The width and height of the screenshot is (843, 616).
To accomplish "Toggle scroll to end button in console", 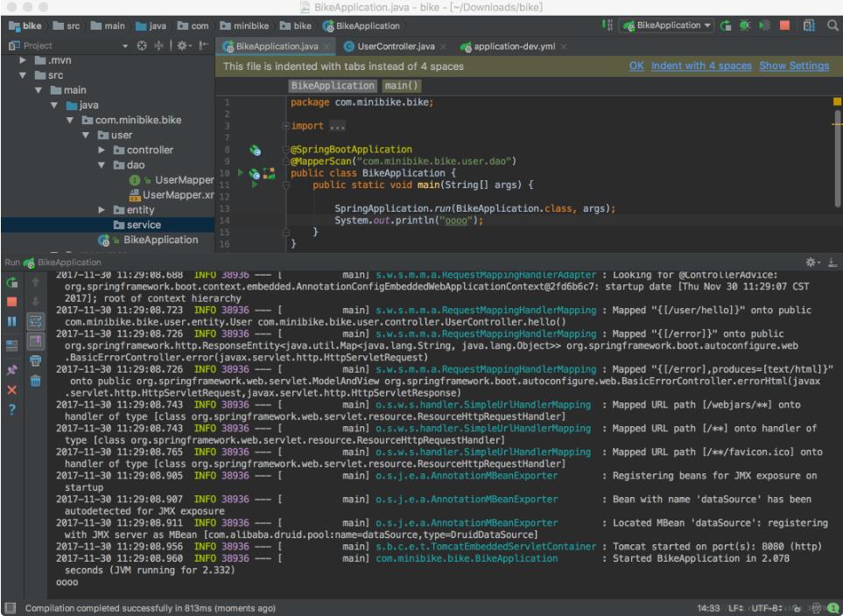I will (x=36, y=340).
